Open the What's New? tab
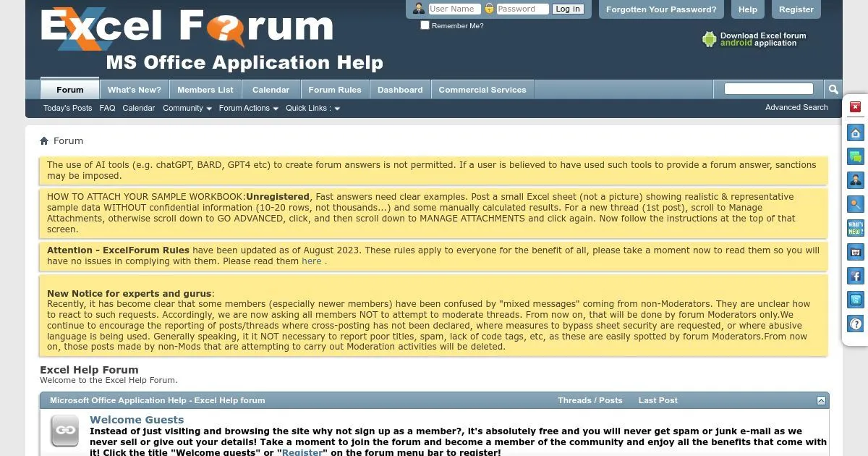This screenshot has height=456, width=868. pos(135,89)
